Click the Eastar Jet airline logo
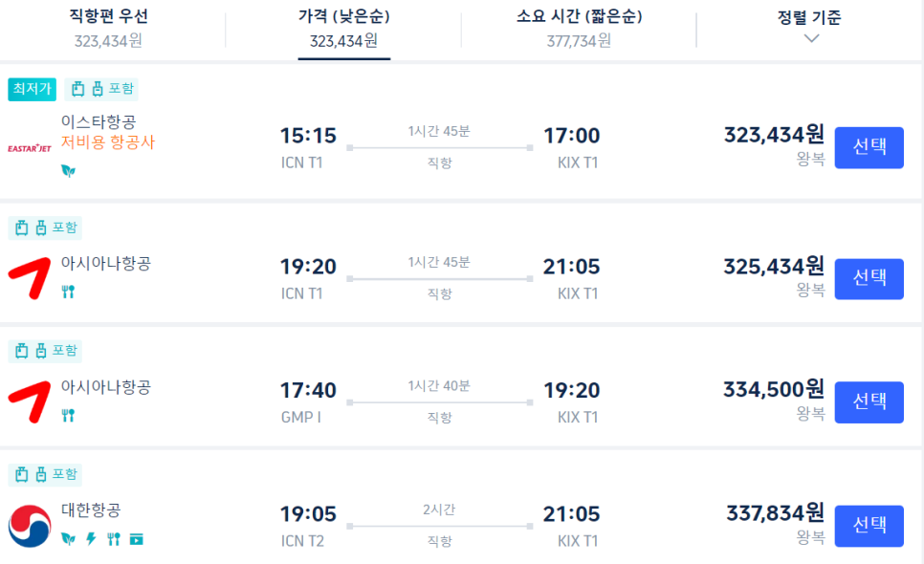Screen dimensions: 924x564 tap(30, 148)
